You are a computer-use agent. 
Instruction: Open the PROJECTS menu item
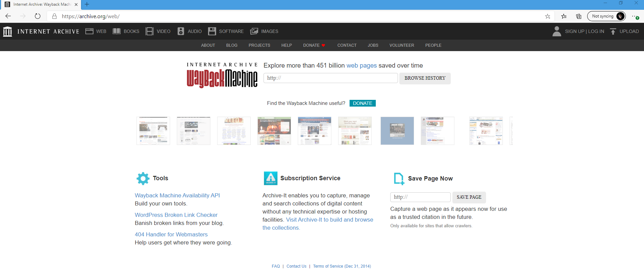click(x=259, y=45)
